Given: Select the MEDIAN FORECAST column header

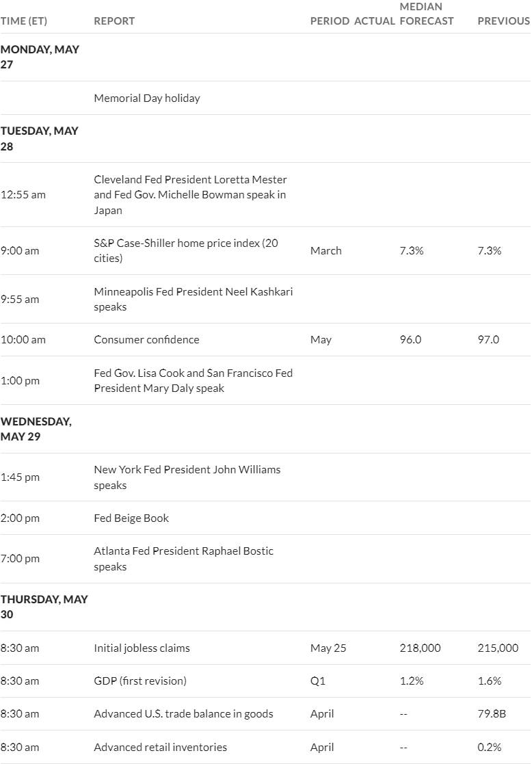Looking at the screenshot, I should 427,14.
